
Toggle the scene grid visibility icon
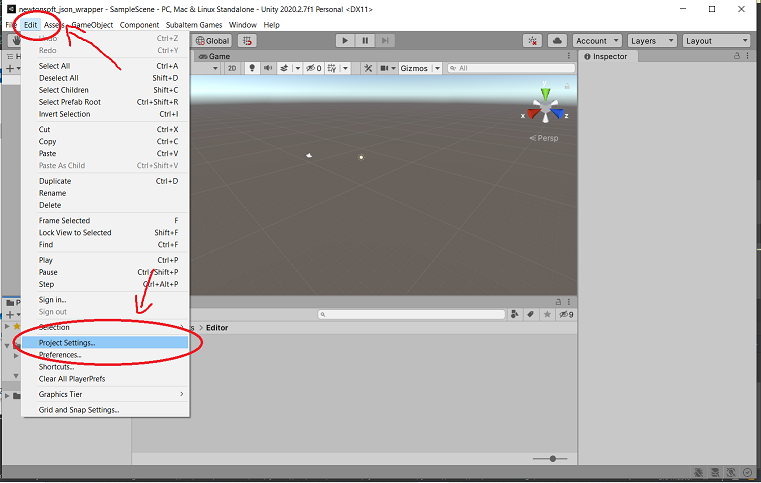click(x=332, y=68)
